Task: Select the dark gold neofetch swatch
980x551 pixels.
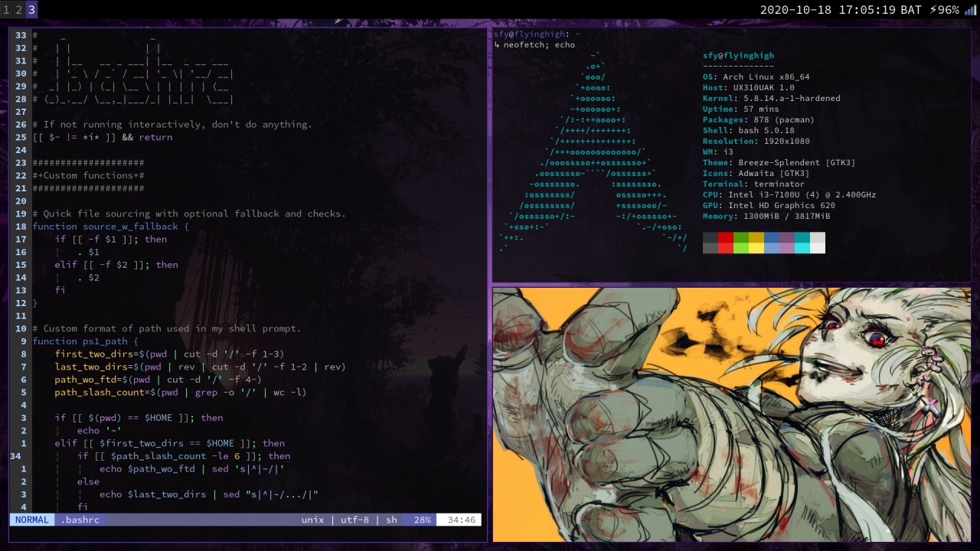Action: click(756, 237)
